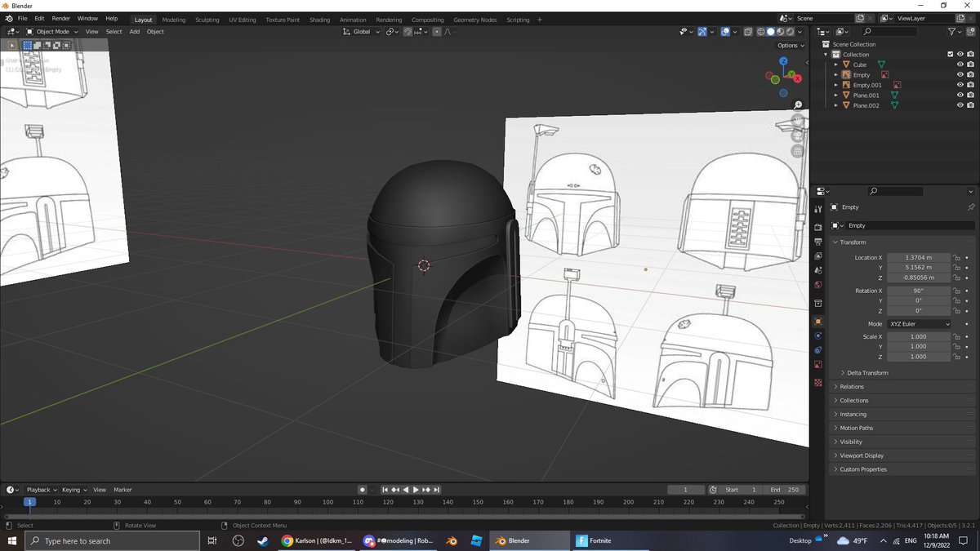The image size is (980, 551).
Task: Open the XYZ Euler rotation mode dropdown
Action: (x=919, y=324)
